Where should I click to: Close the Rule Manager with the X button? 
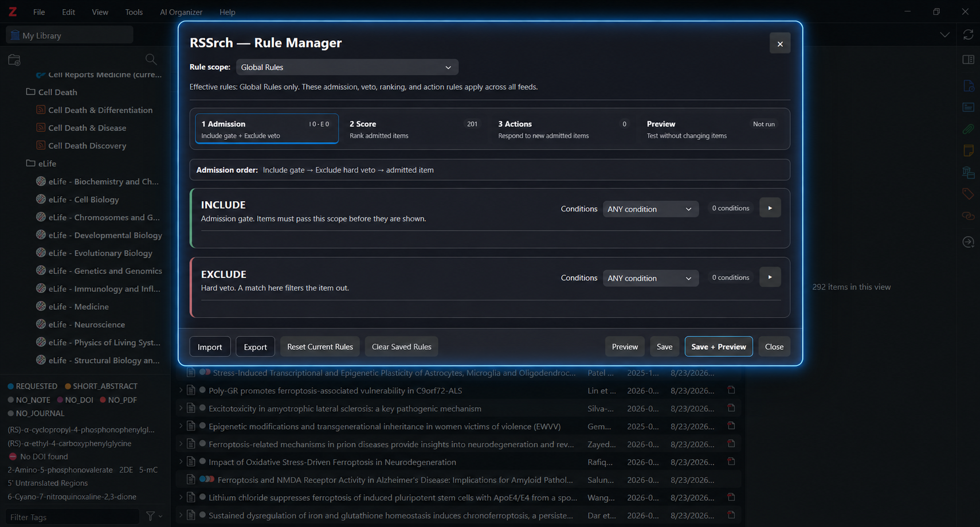point(780,44)
